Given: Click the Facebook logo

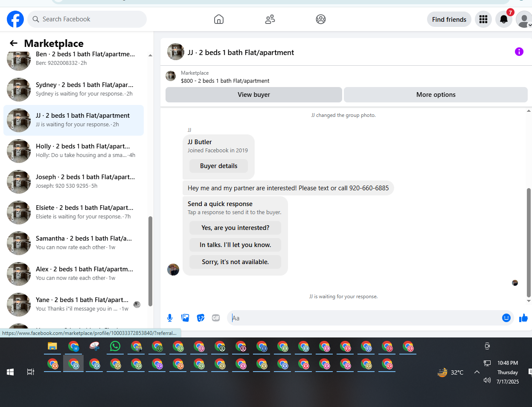Looking at the screenshot, I should pyautogui.click(x=15, y=19).
